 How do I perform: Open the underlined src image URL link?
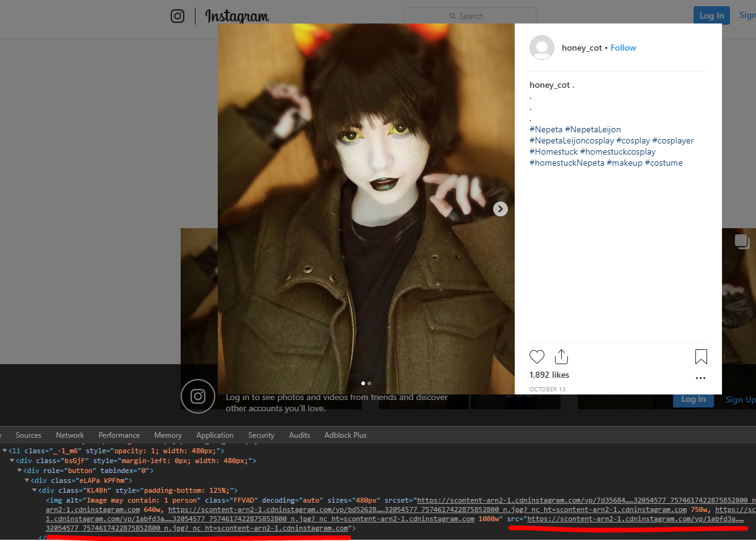point(635,519)
